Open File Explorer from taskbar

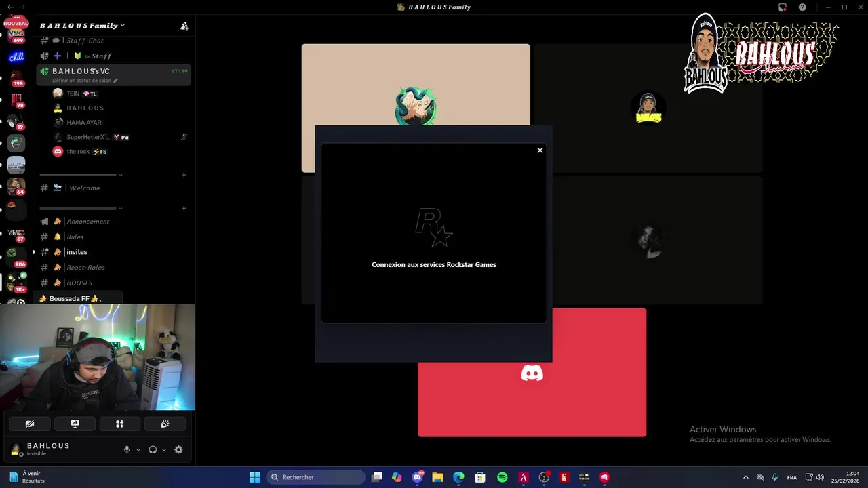click(437, 477)
